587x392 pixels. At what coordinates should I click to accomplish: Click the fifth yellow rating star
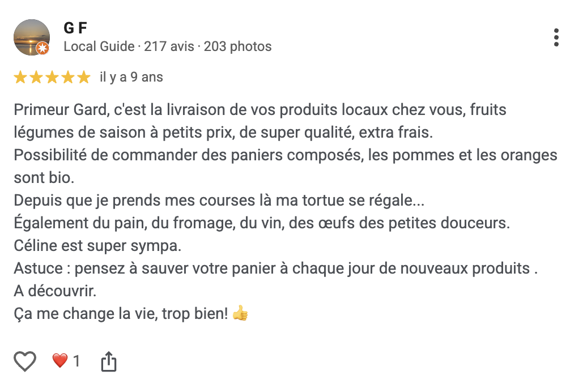click(x=84, y=76)
